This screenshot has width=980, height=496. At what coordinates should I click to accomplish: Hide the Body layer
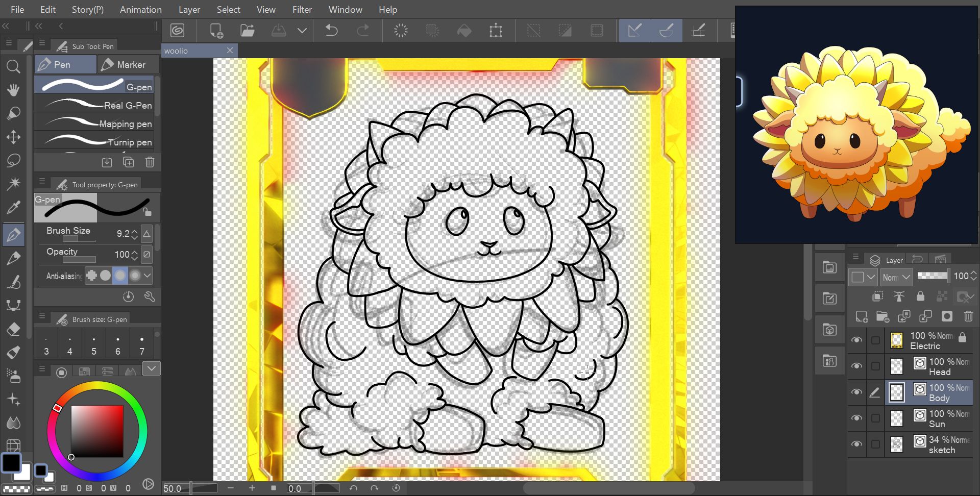click(856, 392)
